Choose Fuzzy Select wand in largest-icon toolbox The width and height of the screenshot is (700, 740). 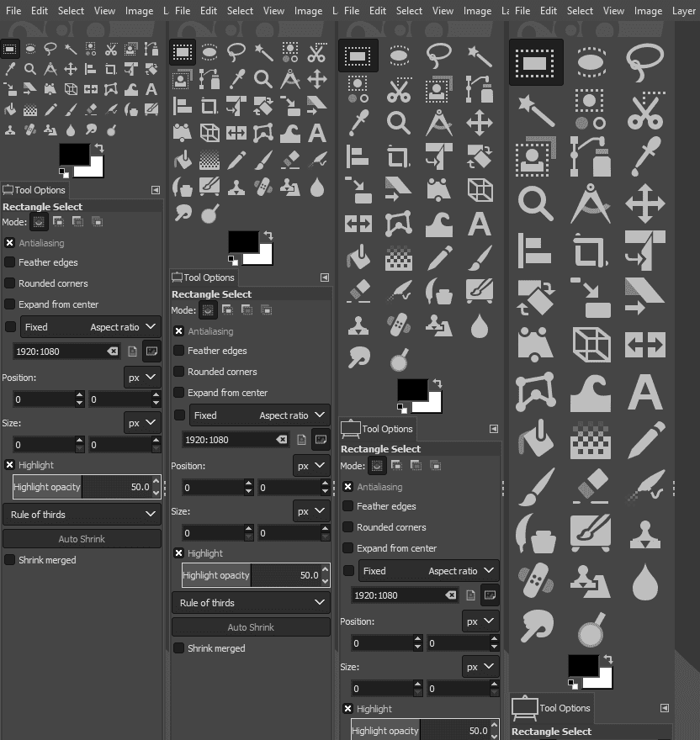536,111
